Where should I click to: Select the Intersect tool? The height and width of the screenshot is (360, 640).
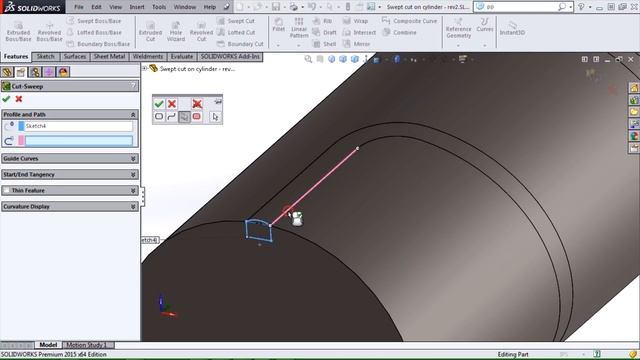(359, 32)
